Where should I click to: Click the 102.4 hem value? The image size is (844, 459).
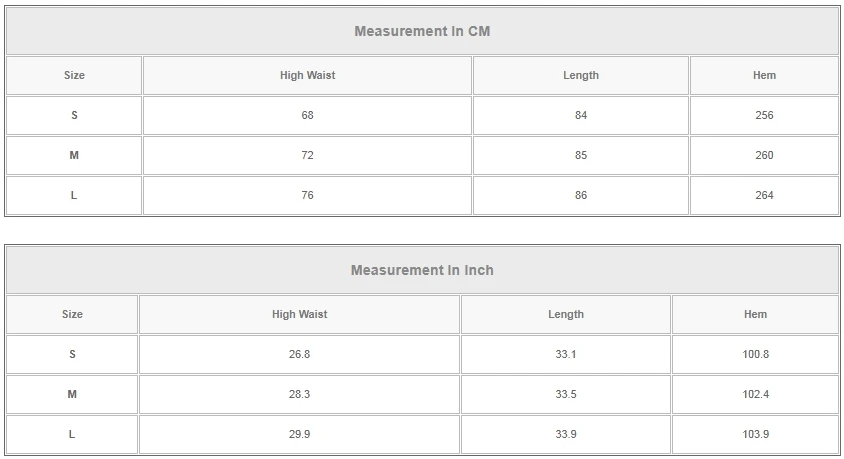pos(755,394)
